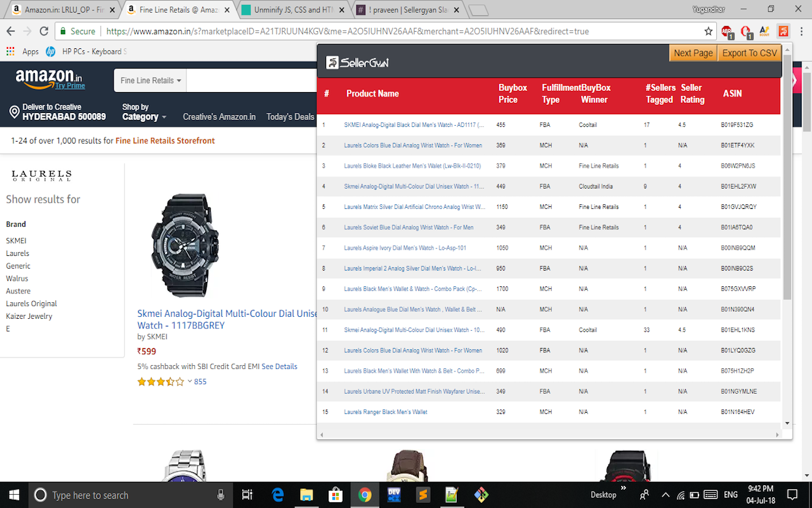Click ASIN cell B019F631ZG
Screen dimensions: 812x508
coord(737,125)
